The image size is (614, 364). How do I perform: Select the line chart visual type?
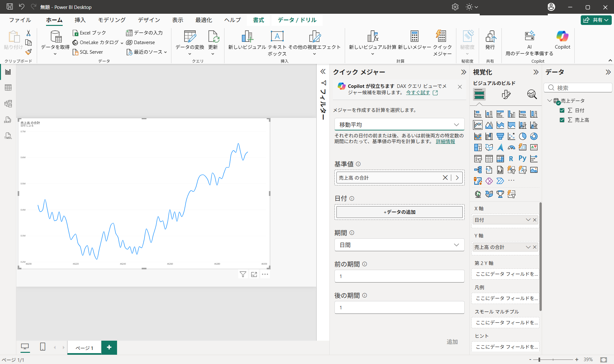coord(478,125)
